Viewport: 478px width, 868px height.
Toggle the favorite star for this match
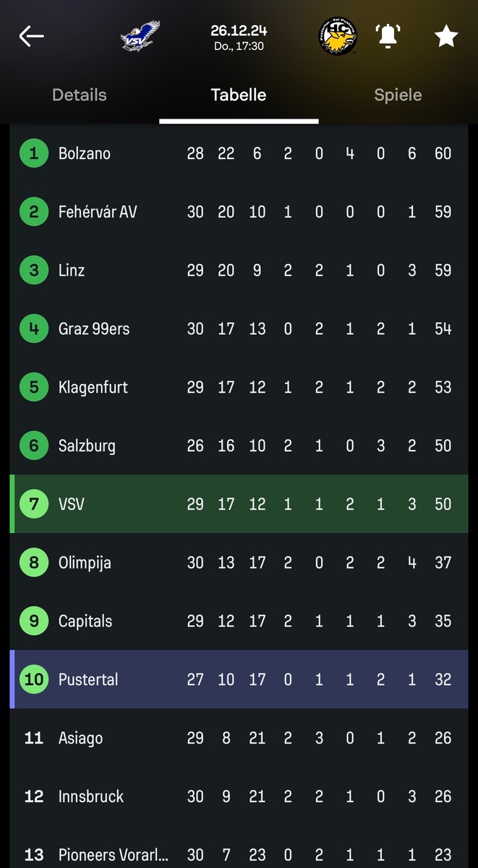click(446, 36)
